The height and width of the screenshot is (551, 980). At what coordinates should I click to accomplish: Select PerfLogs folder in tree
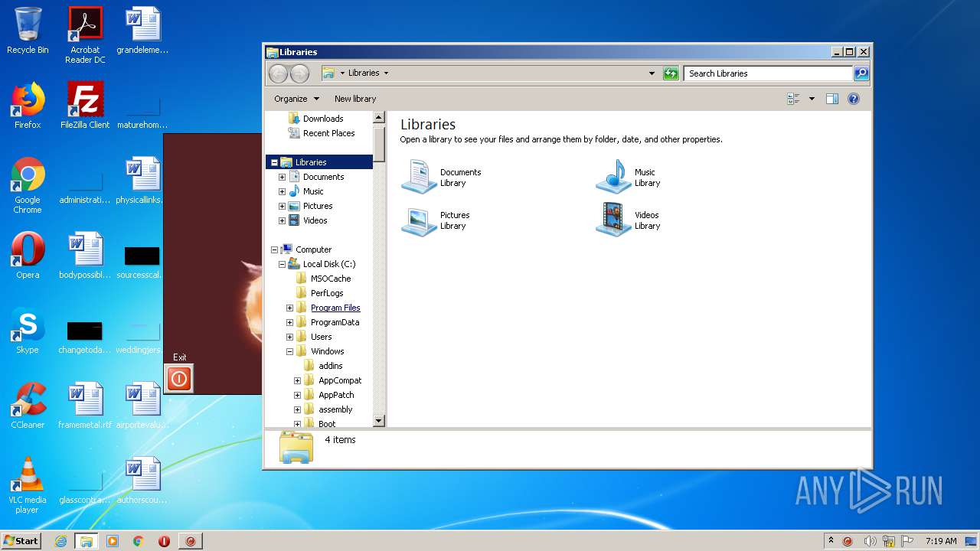(319, 293)
